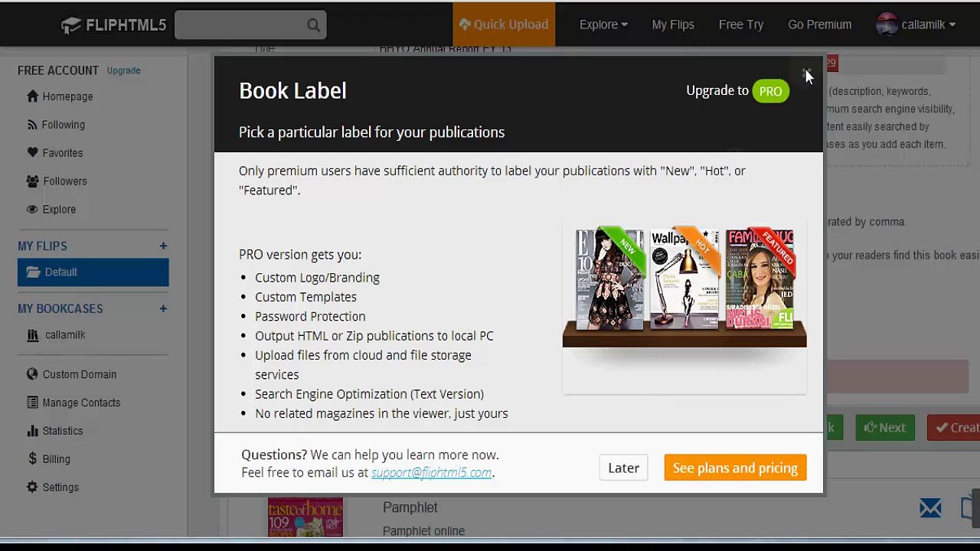The image size is (980, 551).
Task: Click the Pamphlet title text
Action: [410, 507]
